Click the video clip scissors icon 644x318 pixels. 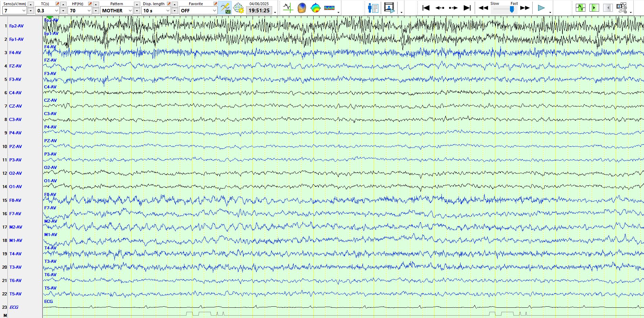(x=621, y=8)
